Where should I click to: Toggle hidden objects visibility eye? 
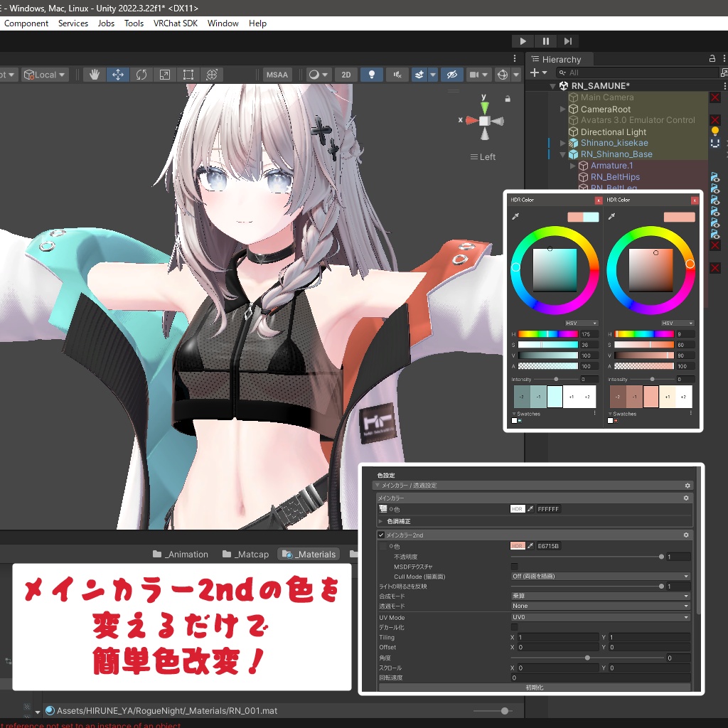pos(451,75)
